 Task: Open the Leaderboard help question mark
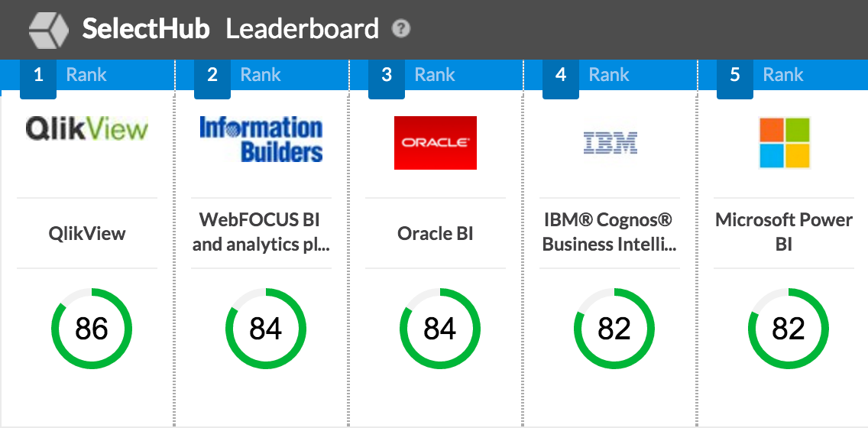401,29
